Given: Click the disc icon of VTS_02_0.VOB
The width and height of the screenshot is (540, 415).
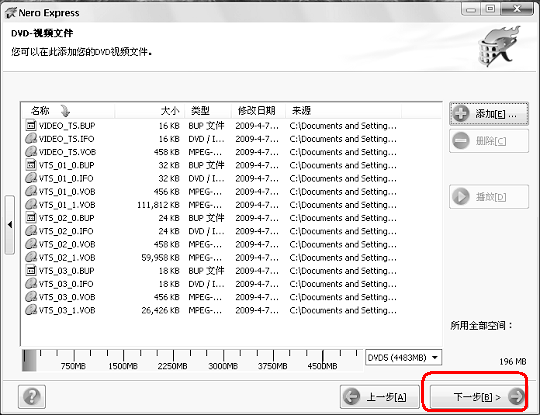Looking at the screenshot, I should click(x=31, y=244).
